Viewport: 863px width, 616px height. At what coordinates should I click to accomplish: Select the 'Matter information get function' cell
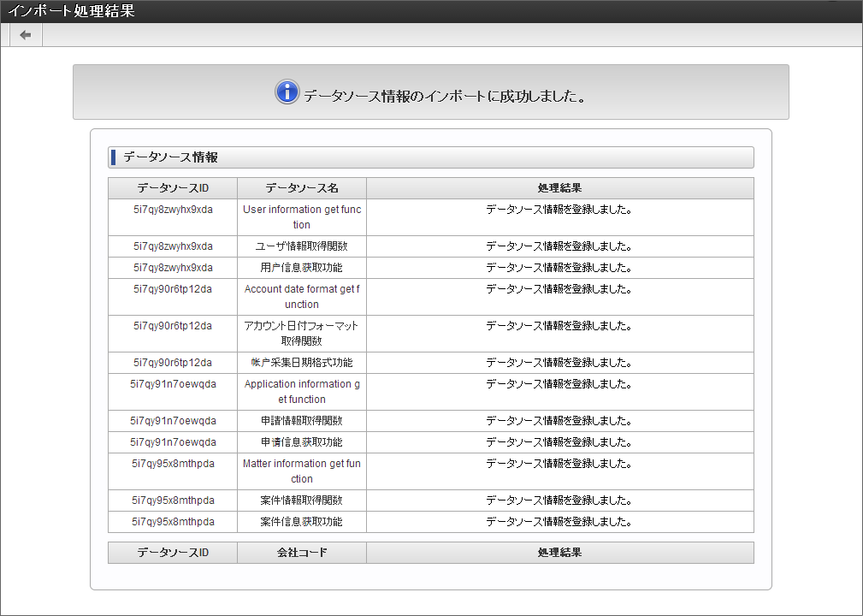[302, 471]
